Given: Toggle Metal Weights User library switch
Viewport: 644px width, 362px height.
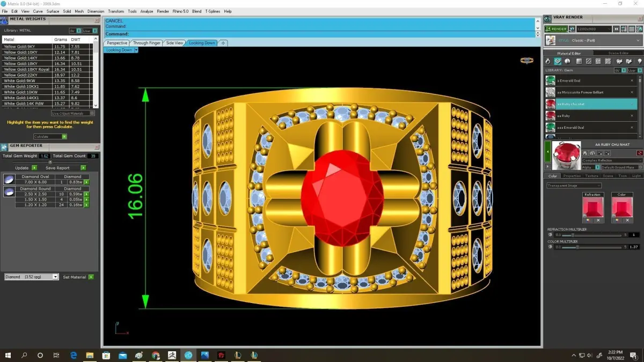Looking at the screenshot, I should click(89, 31).
